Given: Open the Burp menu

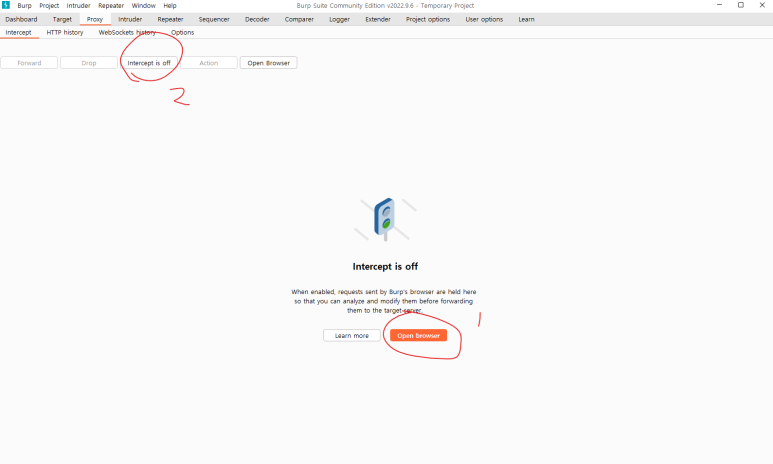Looking at the screenshot, I should click(x=24, y=5).
